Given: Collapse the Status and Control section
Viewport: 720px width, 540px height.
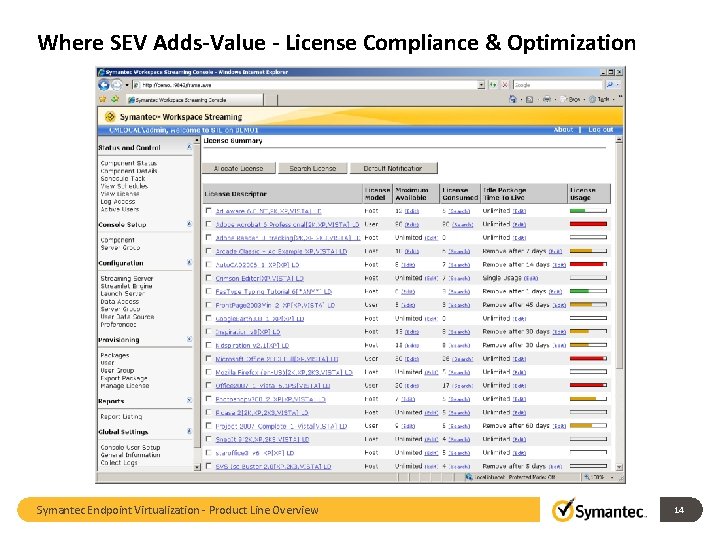Looking at the screenshot, I should (x=189, y=147).
